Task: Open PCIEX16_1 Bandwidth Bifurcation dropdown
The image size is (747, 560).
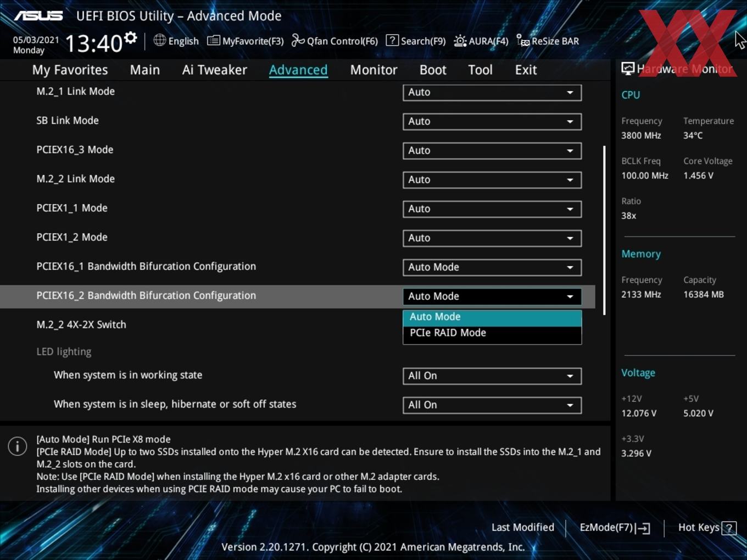Action: point(492,267)
